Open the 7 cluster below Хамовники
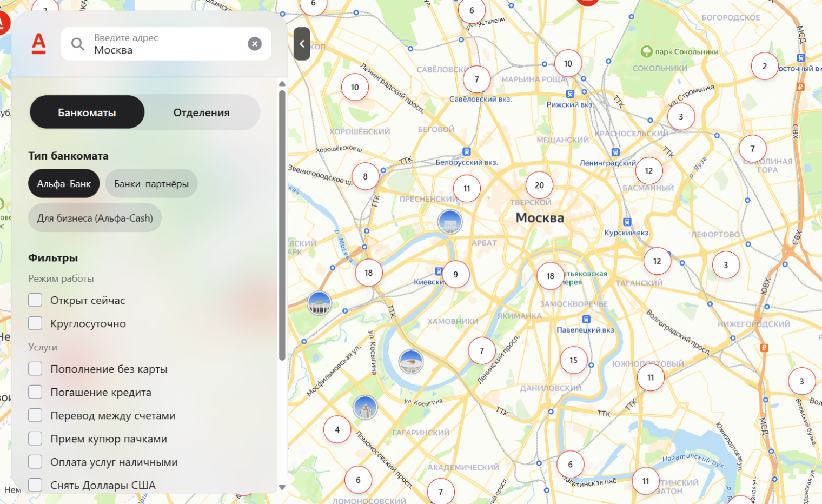The image size is (822, 504). tap(482, 351)
